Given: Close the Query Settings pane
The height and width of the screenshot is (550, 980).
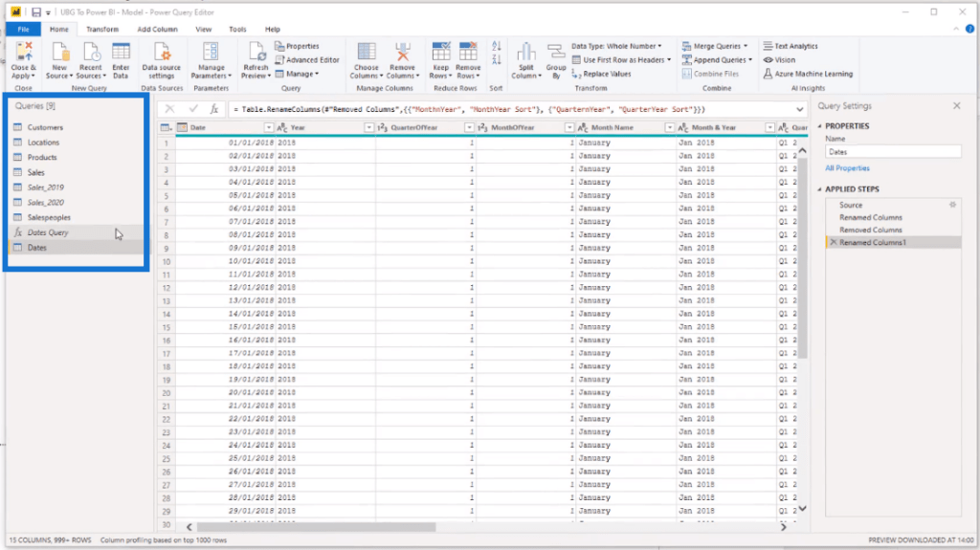Looking at the screenshot, I should (956, 106).
